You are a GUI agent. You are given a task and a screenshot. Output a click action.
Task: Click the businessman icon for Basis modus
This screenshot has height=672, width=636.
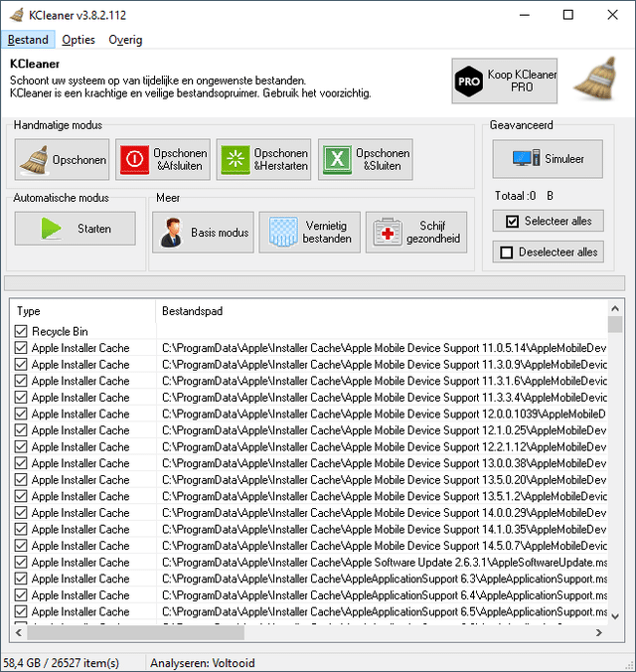(x=172, y=233)
